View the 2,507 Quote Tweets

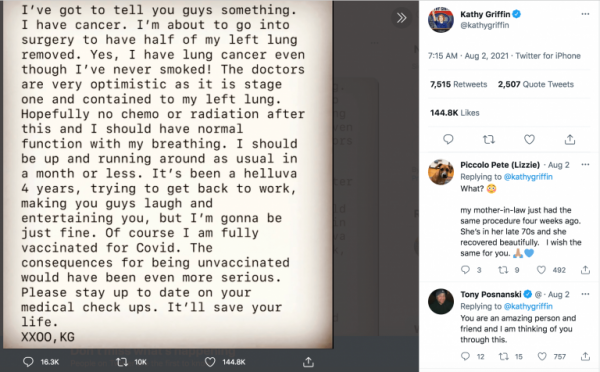tap(536, 84)
